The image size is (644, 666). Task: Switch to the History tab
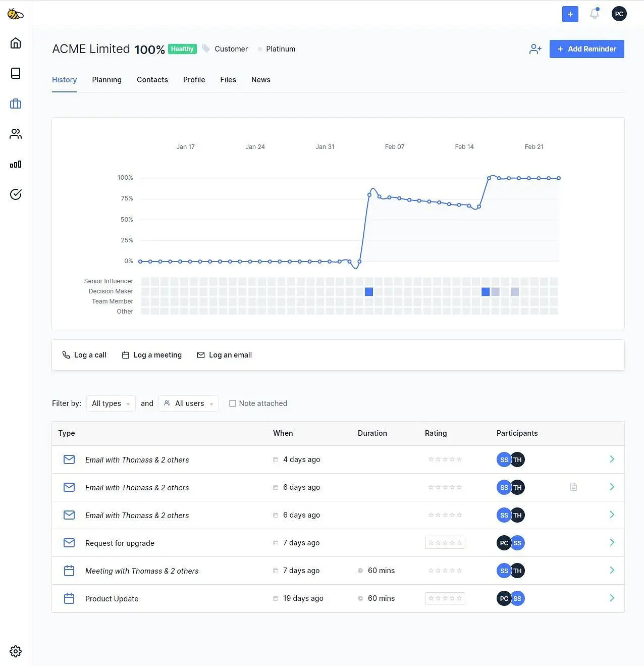pyautogui.click(x=64, y=80)
